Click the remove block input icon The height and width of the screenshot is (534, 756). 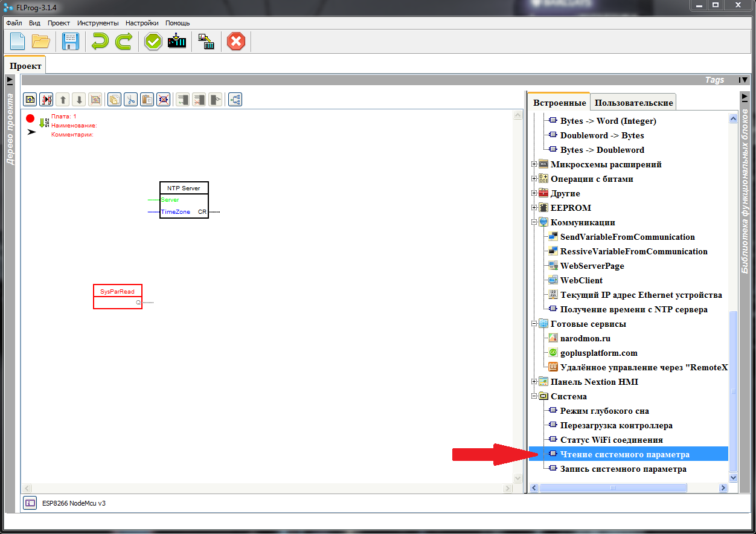(199, 100)
